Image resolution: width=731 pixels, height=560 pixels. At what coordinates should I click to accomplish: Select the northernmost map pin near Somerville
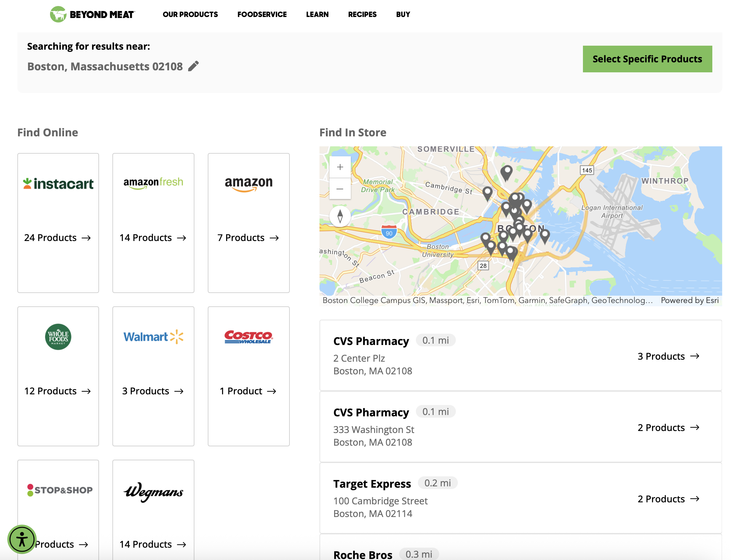click(x=507, y=173)
